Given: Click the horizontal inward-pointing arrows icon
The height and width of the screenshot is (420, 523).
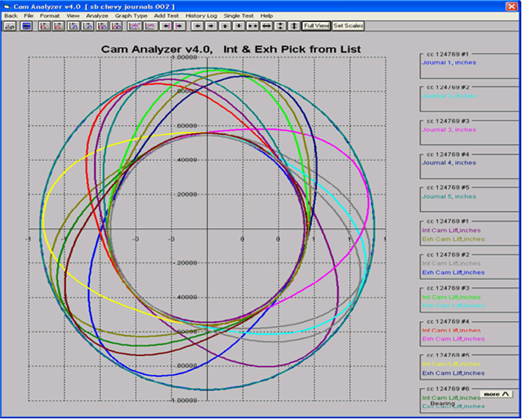Looking at the screenshot, I should [252, 26].
